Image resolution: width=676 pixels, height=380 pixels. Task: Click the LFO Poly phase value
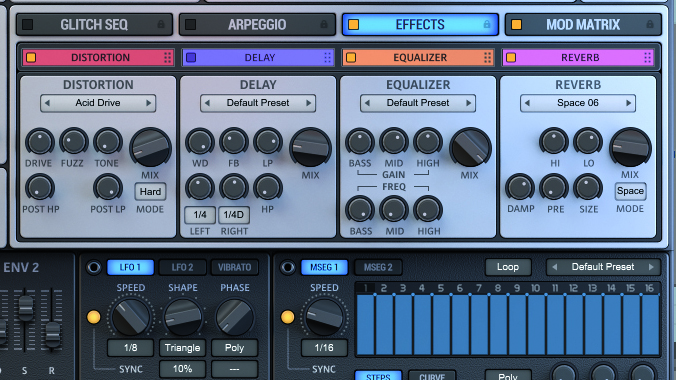click(235, 348)
